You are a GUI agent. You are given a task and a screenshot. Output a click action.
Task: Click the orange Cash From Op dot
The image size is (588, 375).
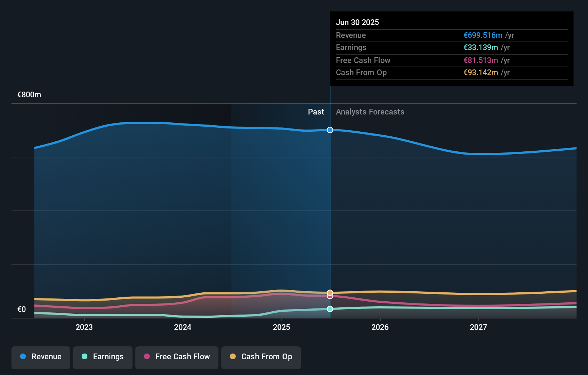click(233, 357)
